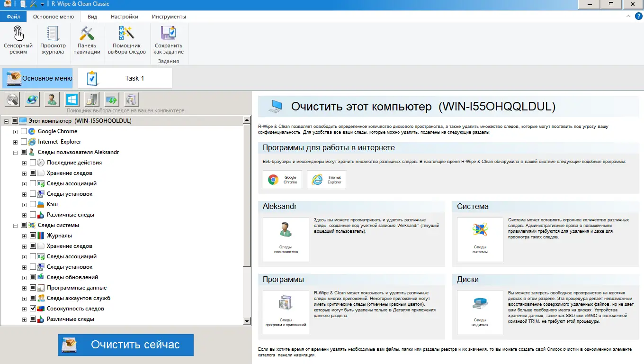Uncheck the Совокупность следов checkbox
Viewport: 644px width, 364px height.
32,308
